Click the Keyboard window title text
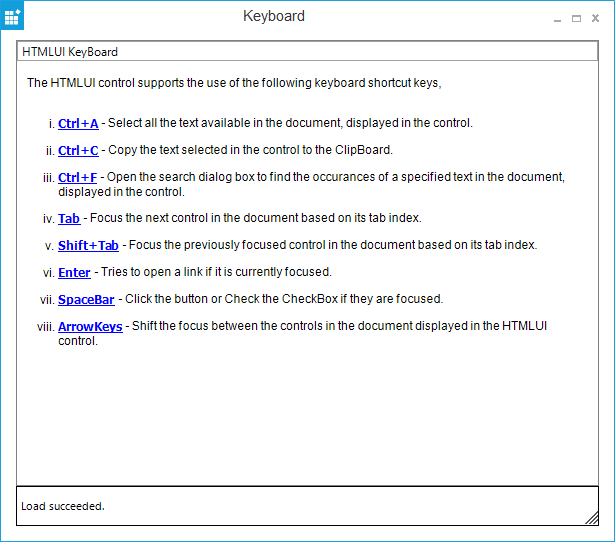The image size is (615, 542). pyautogui.click(x=274, y=16)
